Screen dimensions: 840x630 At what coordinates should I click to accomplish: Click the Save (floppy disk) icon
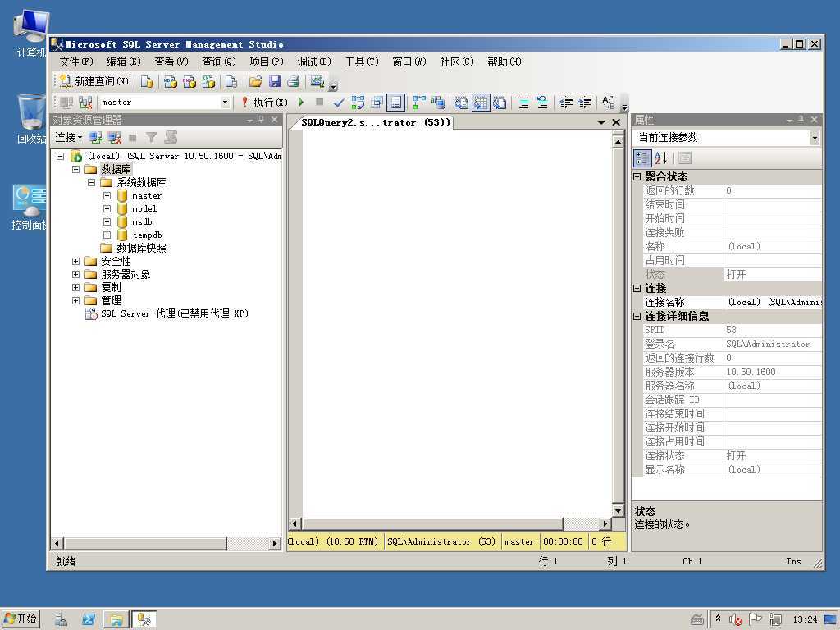(x=274, y=81)
